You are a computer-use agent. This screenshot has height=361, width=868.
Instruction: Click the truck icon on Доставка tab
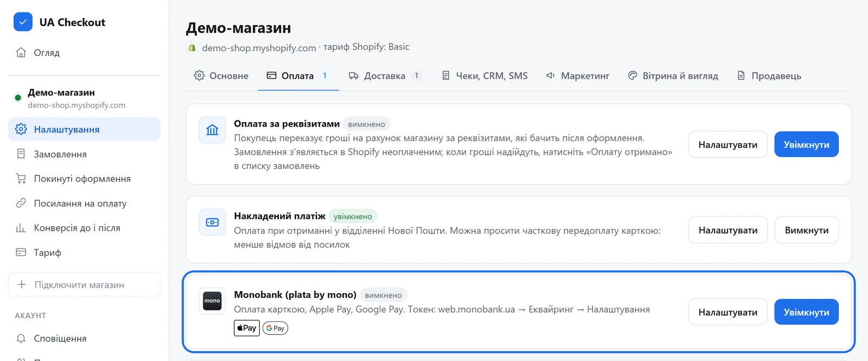pos(354,75)
